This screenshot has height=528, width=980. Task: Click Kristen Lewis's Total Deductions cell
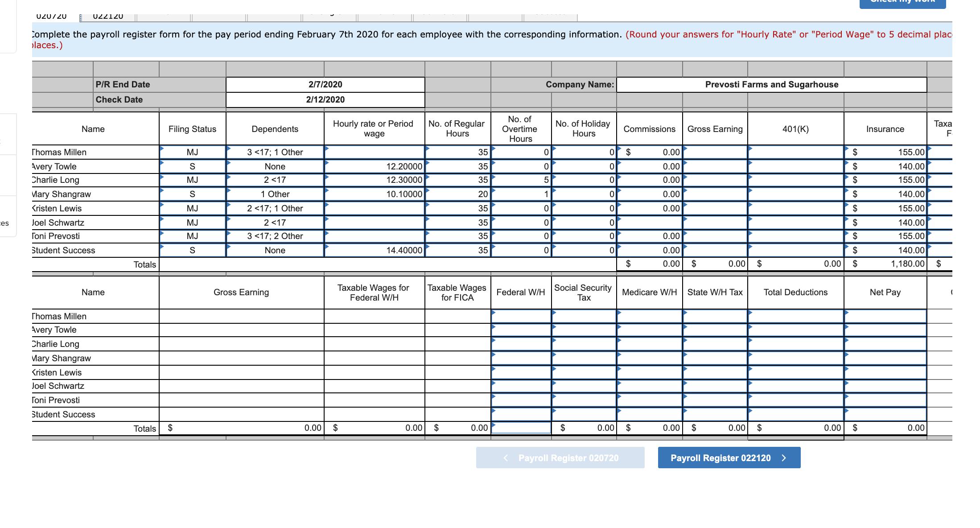pos(795,372)
